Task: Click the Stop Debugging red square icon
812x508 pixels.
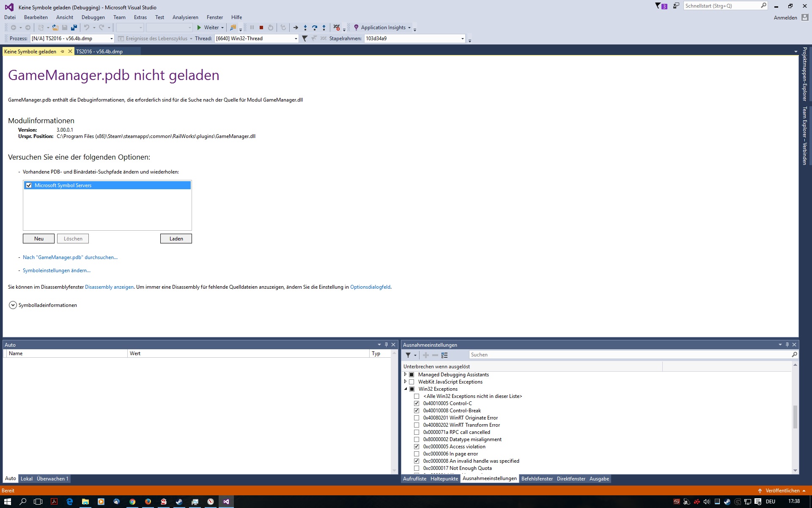Action: pyautogui.click(x=261, y=28)
